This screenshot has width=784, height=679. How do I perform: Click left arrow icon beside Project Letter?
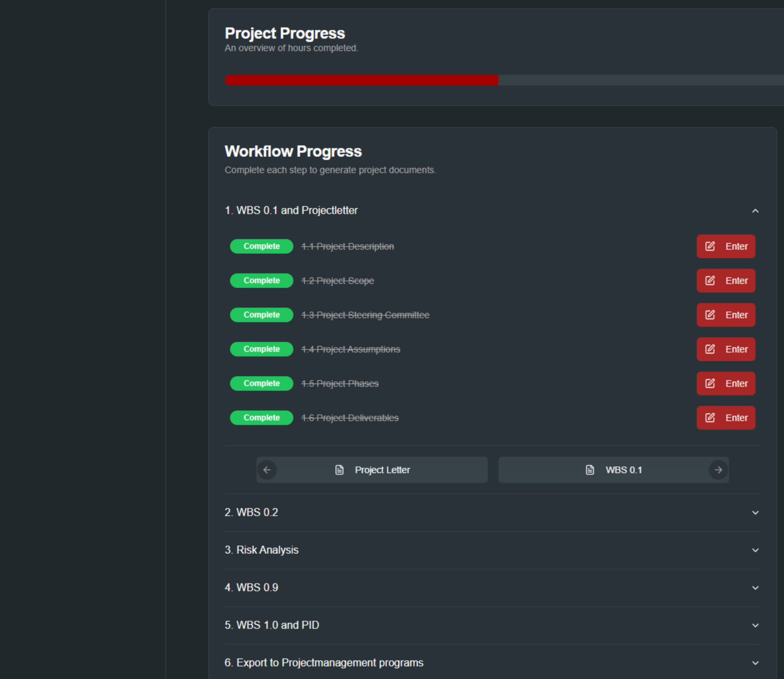(267, 470)
